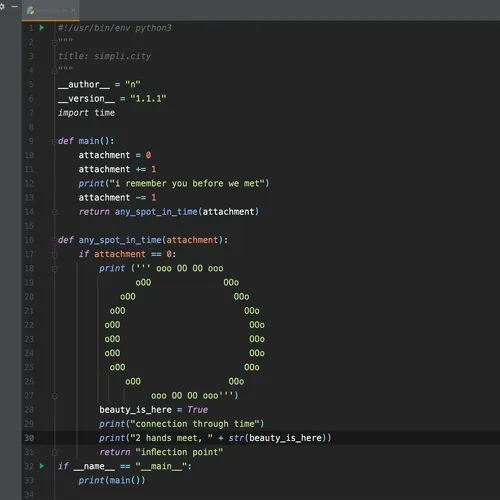Image resolution: width=500 pixels, height=500 pixels.
Task: Click line number 34 in the gutter
Action: point(29,495)
